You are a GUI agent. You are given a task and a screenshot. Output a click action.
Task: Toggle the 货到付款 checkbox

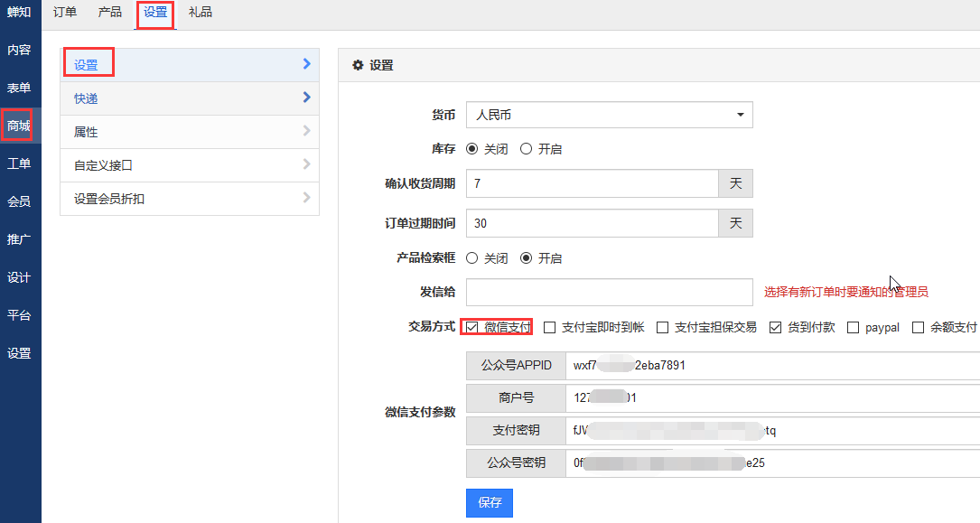(x=775, y=328)
